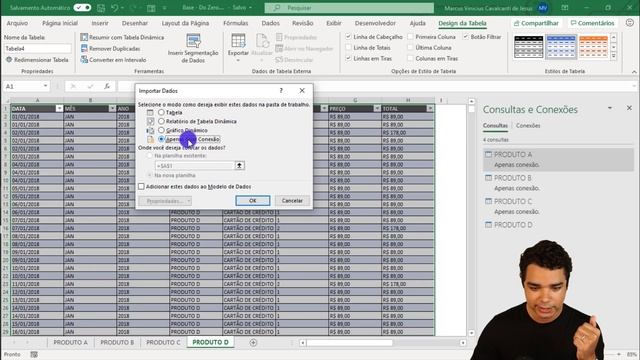Image resolution: width=640 pixels, height=360 pixels.
Task: Toggle Linha de Totais checkbox
Action: click(348, 48)
